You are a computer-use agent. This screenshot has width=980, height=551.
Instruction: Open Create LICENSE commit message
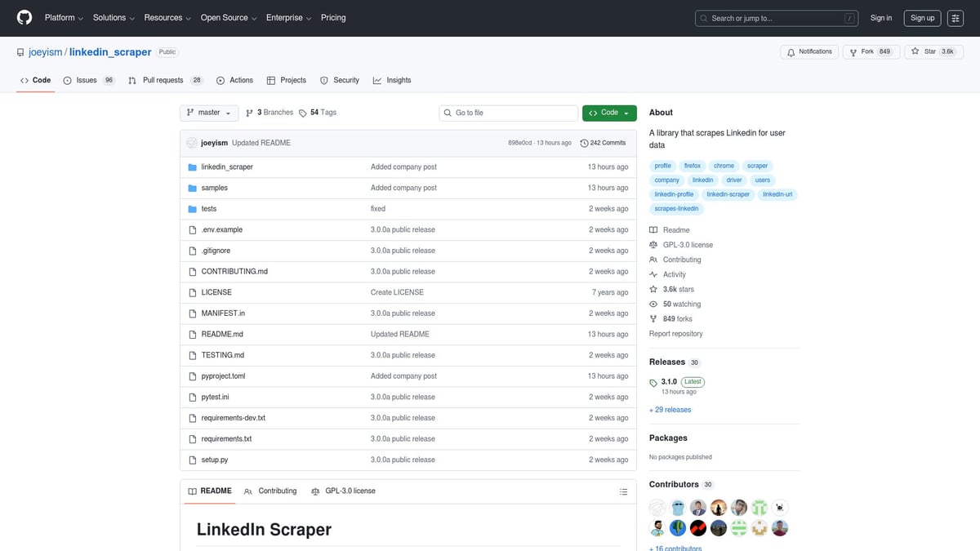pos(397,292)
